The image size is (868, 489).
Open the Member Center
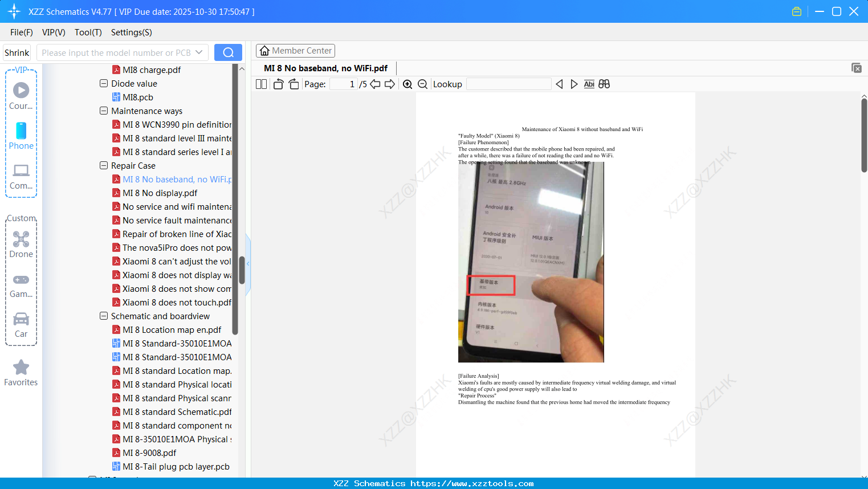[295, 51]
